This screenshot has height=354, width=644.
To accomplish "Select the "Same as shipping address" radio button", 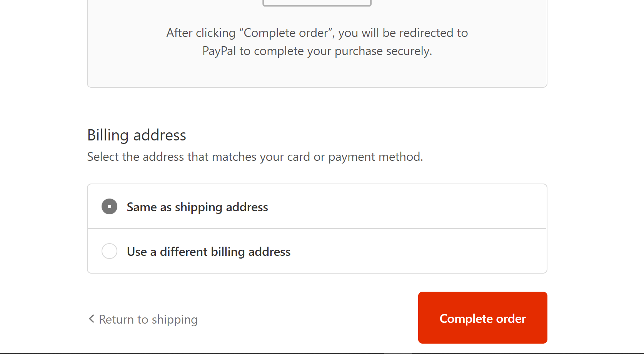I will pos(109,207).
